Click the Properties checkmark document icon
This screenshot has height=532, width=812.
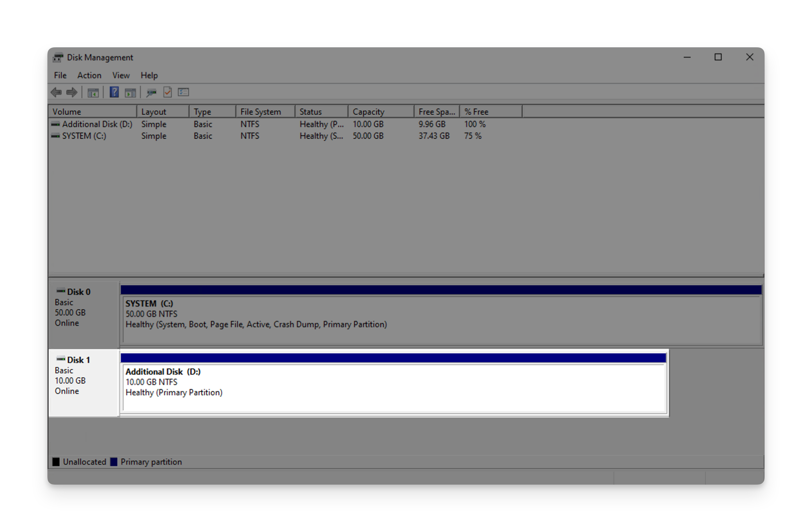coord(168,92)
